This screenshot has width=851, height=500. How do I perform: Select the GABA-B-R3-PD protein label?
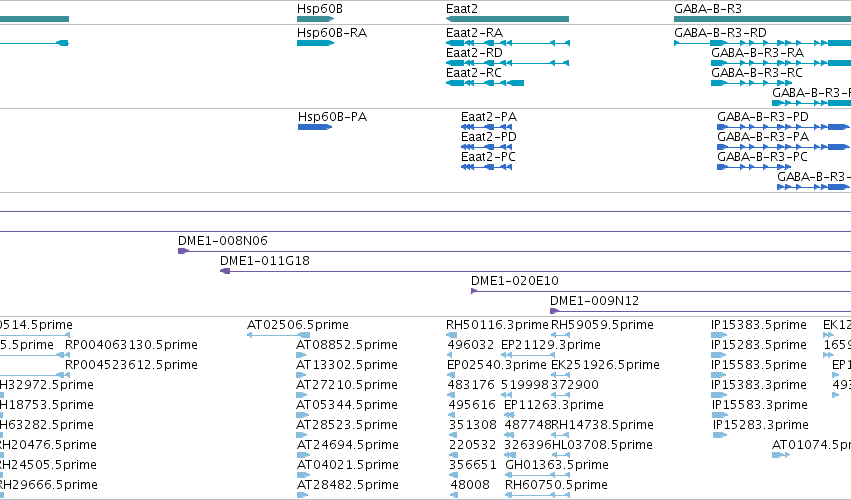(763, 117)
